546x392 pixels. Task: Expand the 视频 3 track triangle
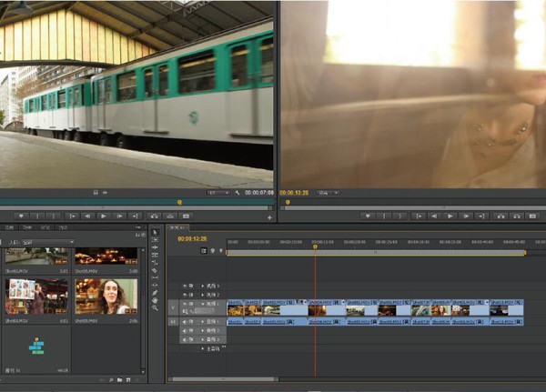(x=203, y=286)
